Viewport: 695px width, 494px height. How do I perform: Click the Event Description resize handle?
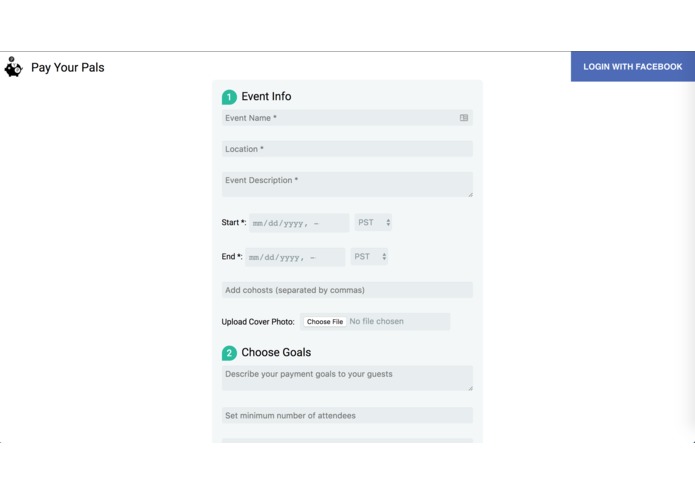coord(470,194)
